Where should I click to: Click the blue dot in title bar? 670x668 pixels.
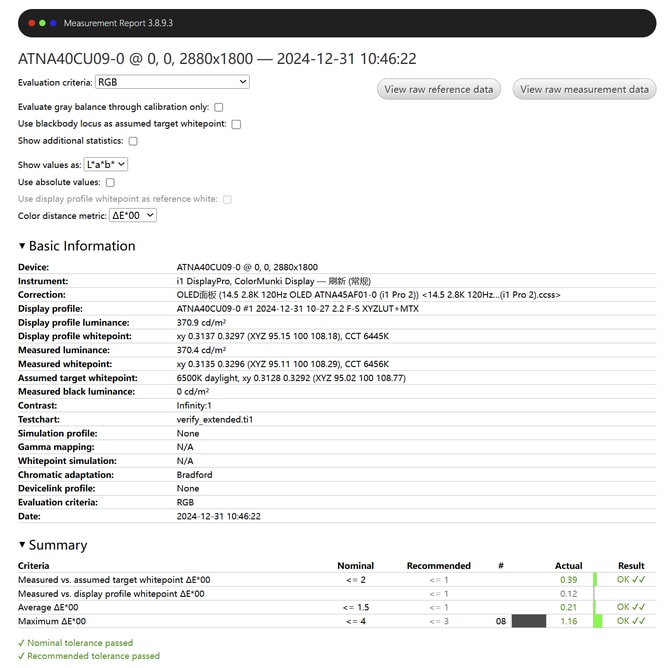pyautogui.click(x=53, y=23)
